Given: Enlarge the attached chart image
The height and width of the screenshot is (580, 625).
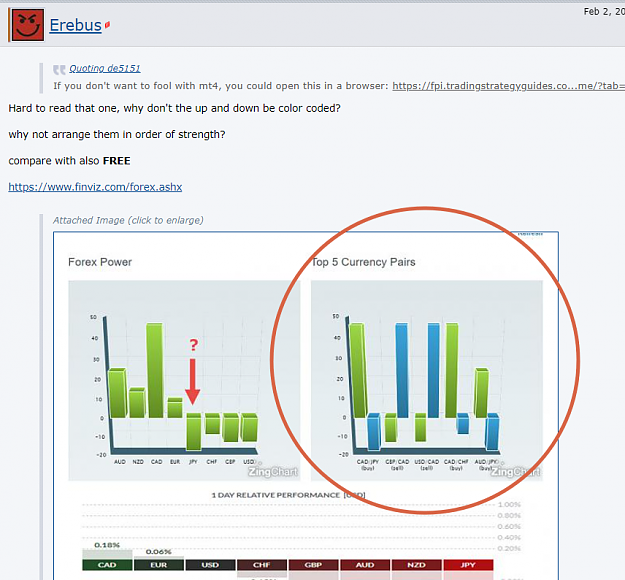Looking at the screenshot, I should pos(306,405).
